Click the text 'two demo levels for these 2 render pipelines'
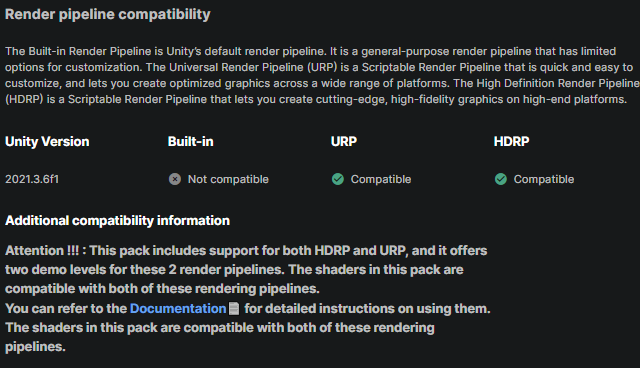The height and width of the screenshot is (368, 640). point(143,270)
